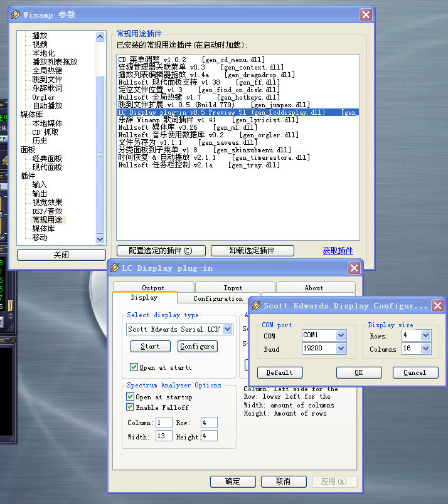The height and width of the screenshot is (504, 448).
Task: Toggle the first Open at startup checkbox
Action: click(134, 367)
